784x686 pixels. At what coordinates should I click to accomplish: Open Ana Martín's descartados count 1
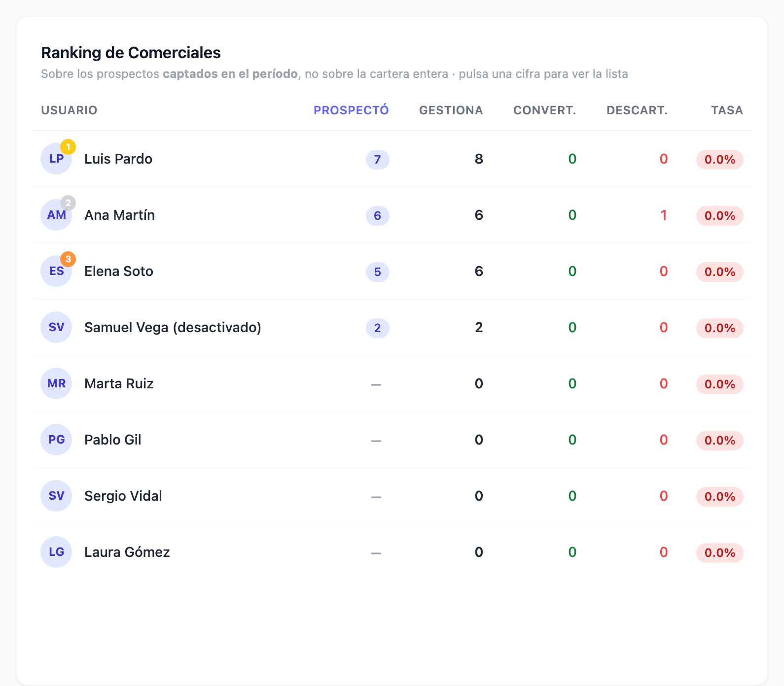coord(664,215)
